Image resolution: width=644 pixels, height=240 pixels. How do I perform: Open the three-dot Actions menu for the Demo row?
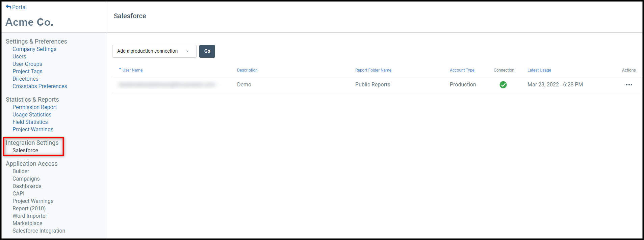pyautogui.click(x=629, y=85)
